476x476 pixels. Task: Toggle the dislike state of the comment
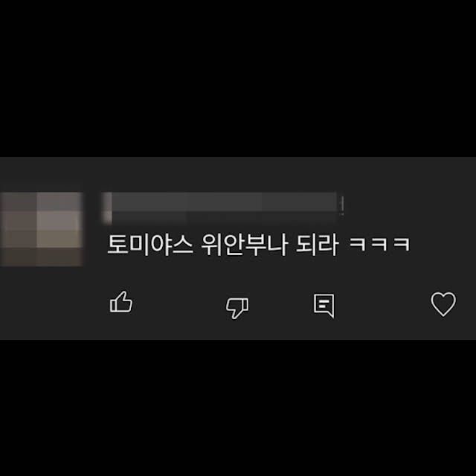(237, 307)
